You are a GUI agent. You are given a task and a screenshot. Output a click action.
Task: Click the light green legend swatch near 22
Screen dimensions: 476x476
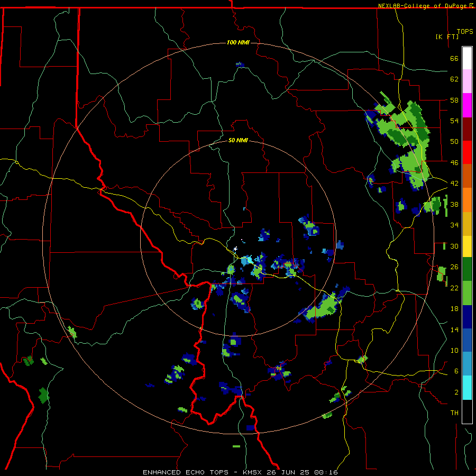point(467,292)
